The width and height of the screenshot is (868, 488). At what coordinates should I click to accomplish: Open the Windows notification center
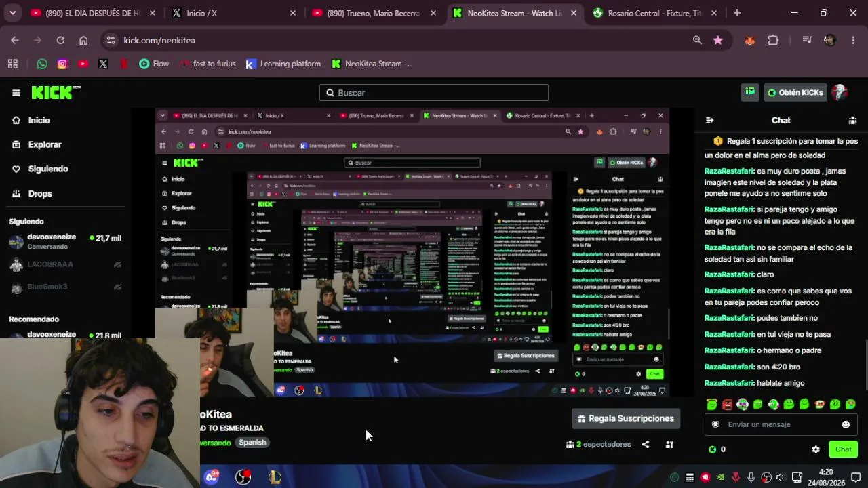click(856, 477)
